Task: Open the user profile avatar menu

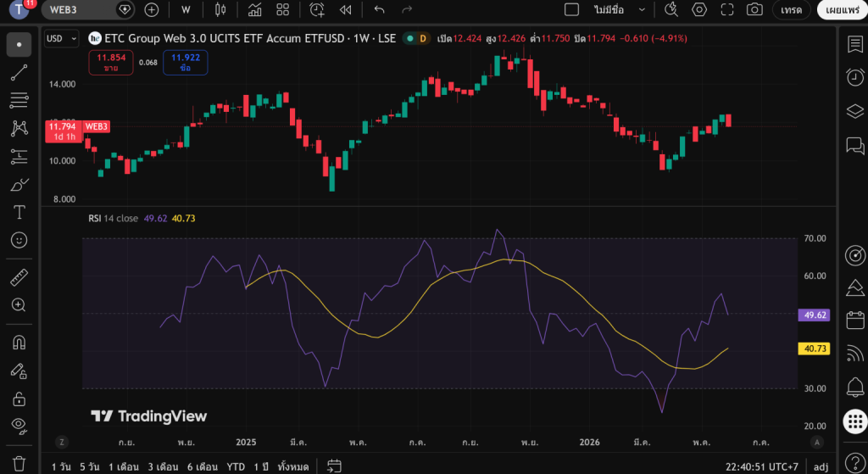Action: coord(19,9)
